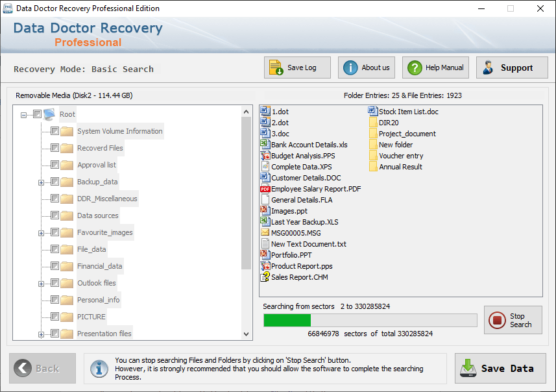This screenshot has height=392, width=556.
Task: Select MSG00005.MSG envelope icon
Action: [265, 233]
